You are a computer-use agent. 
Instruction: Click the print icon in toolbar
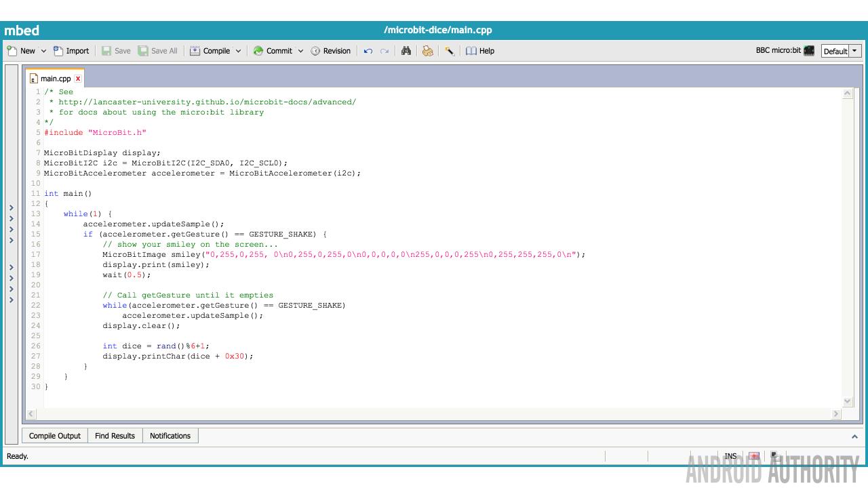pyautogui.click(x=427, y=51)
